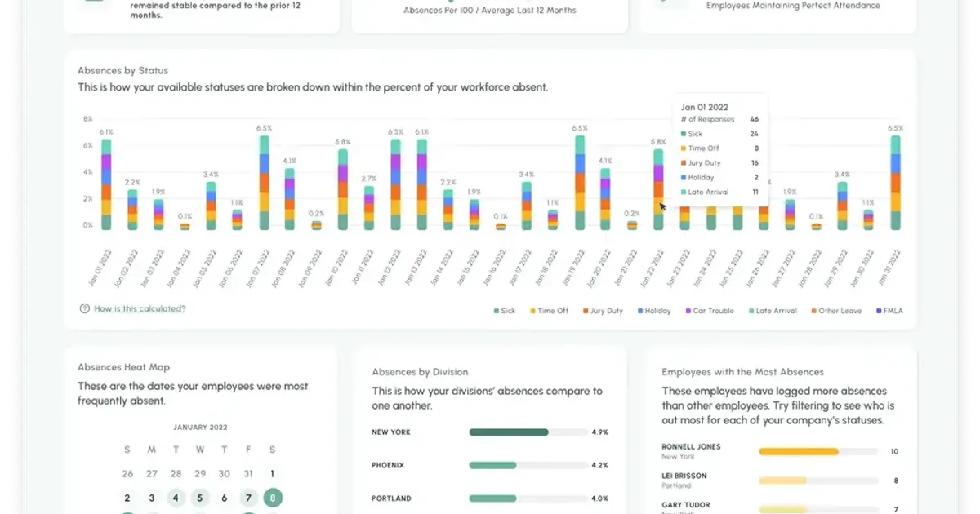
Task: Click 'NEW YORK' division label
Action: click(x=391, y=432)
